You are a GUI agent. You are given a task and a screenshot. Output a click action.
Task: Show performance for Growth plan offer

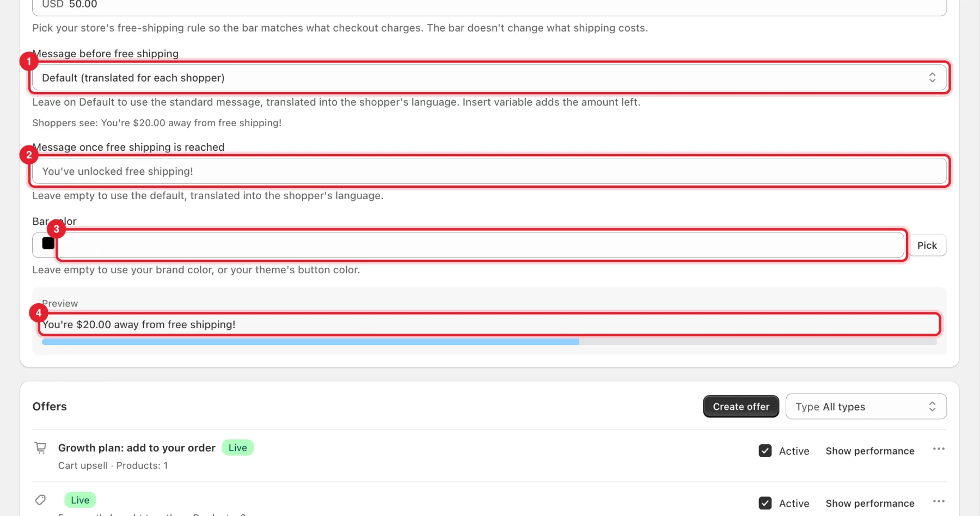pos(870,451)
